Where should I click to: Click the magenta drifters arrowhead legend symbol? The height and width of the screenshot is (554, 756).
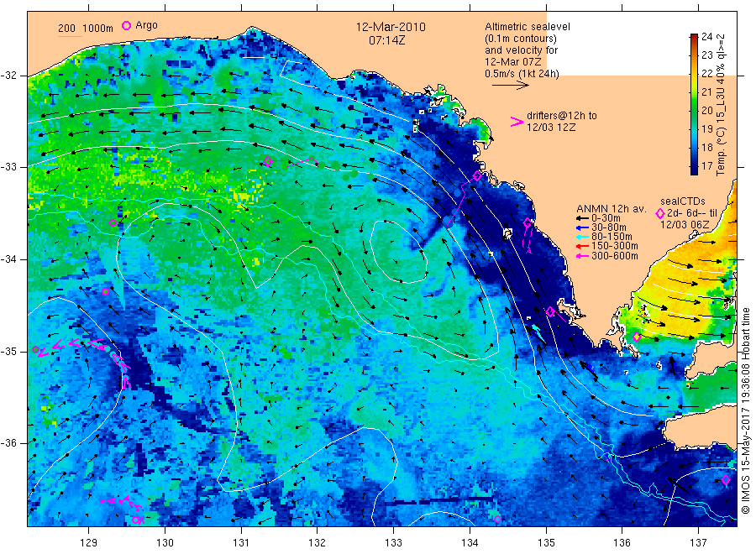click(517, 122)
